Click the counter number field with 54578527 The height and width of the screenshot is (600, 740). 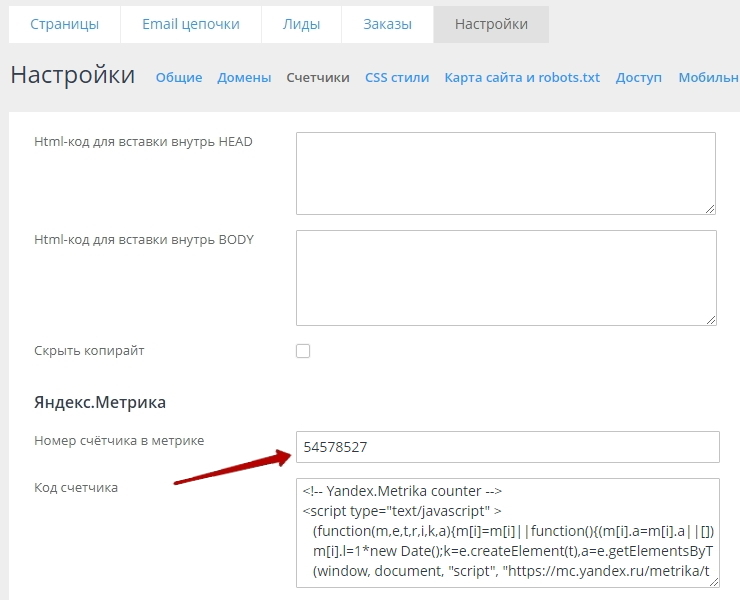click(507, 447)
